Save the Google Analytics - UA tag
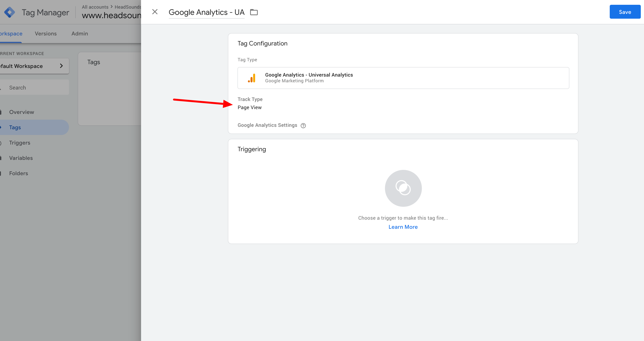The height and width of the screenshot is (341, 644). (625, 12)
